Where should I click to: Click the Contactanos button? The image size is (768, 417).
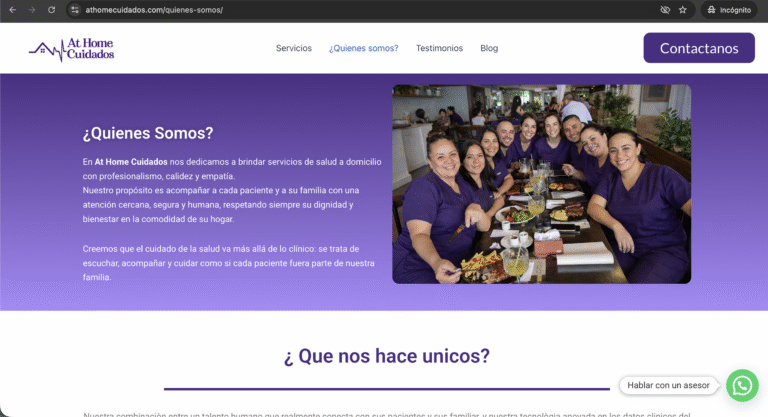coord(699,48)
